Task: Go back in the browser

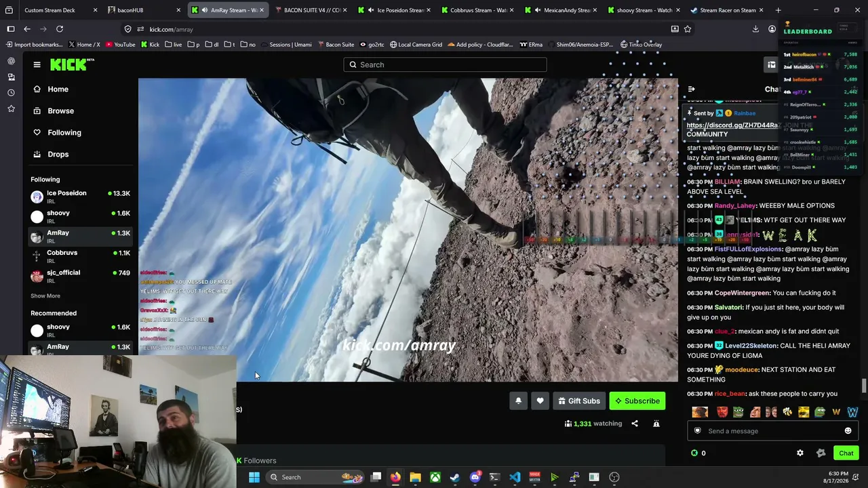Action: click(x=27, y=29)
